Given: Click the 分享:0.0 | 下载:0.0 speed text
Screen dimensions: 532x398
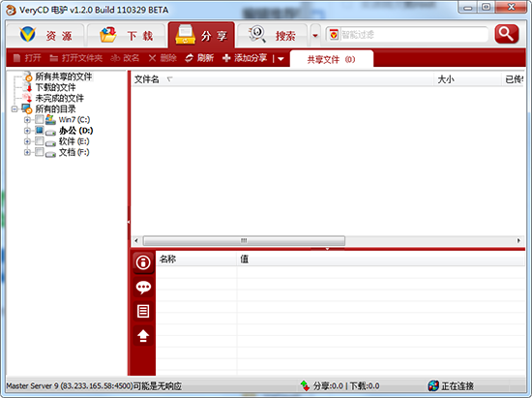Looking at the screenshot, I should (346, 386).
